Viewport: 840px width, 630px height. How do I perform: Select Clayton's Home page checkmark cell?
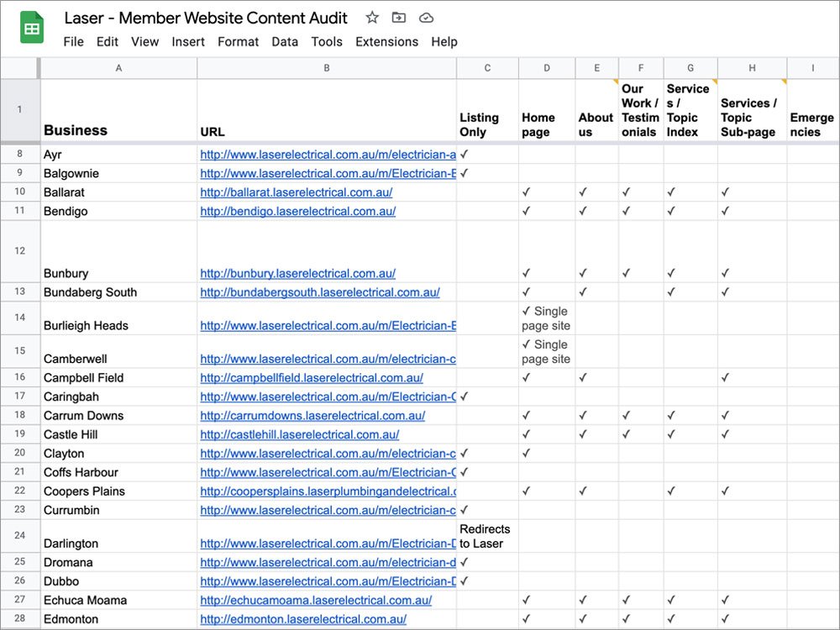[547, 454]
